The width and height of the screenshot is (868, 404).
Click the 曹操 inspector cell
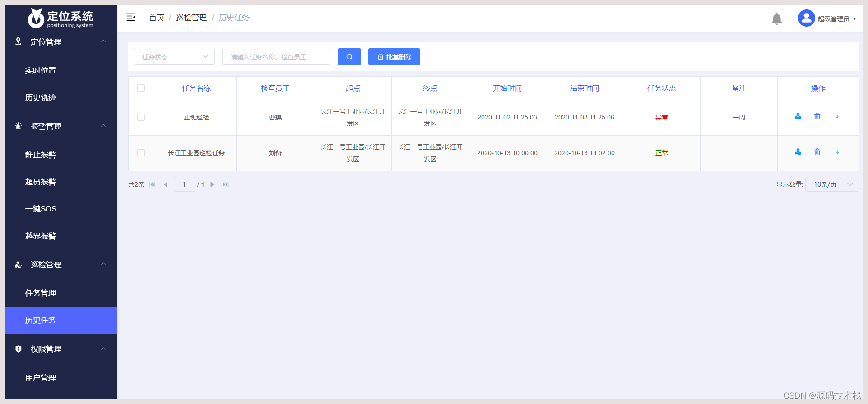(275, 117)
